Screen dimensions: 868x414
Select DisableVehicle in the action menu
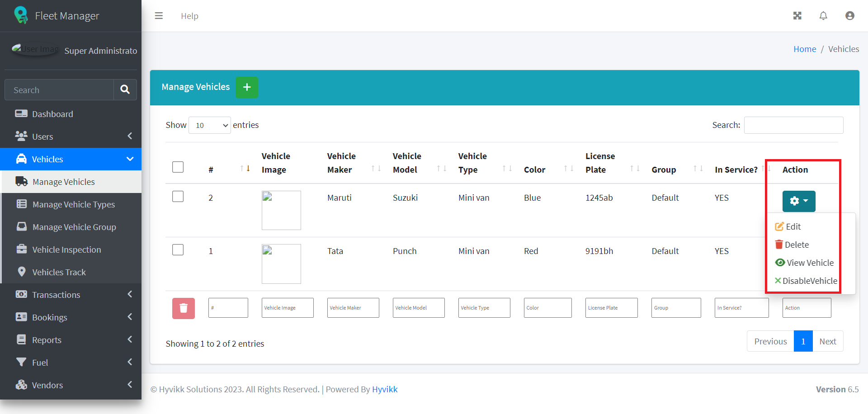[x=809, y=281]
